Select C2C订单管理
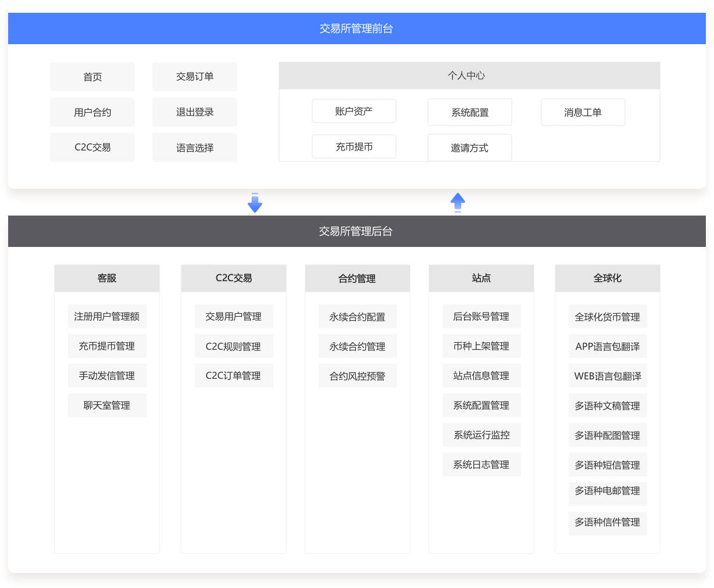 [x=234, y=375]
